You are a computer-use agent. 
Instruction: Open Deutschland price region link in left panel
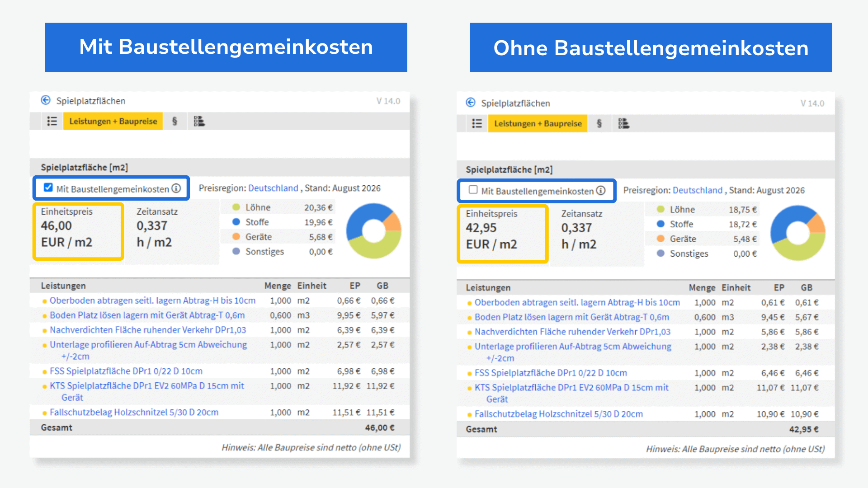point(273,188)
